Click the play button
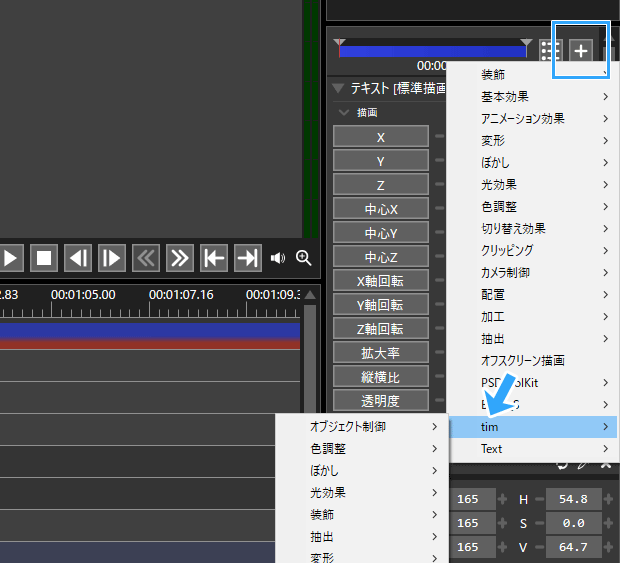The width and height of the screenshot is (620, 563). point(10,258)
